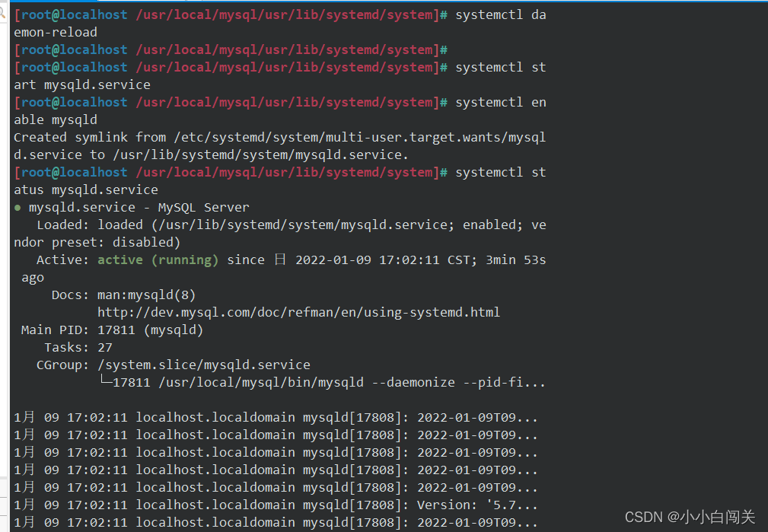The height and width of the screenshot is (532, 768).
Task: Click the wrapped 'emon-reload' text
Action: pos(56,32)
